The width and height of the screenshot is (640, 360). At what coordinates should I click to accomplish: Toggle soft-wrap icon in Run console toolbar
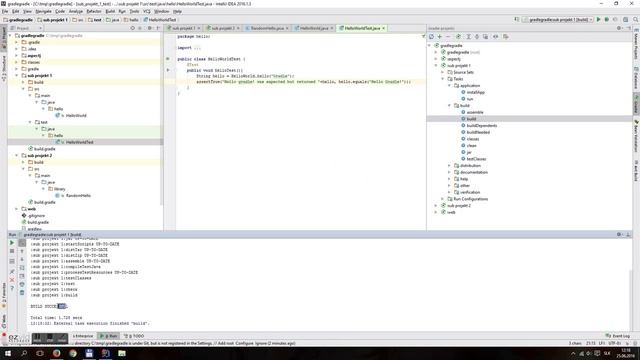click(22, 268)
